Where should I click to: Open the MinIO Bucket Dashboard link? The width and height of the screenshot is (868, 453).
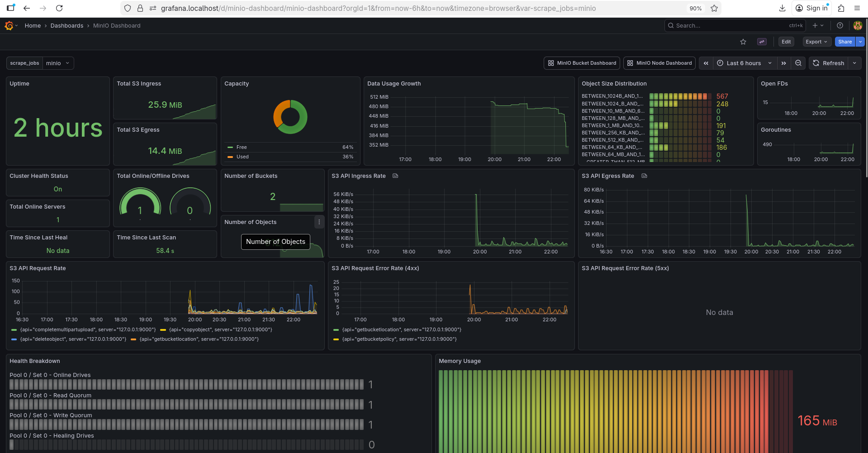tap(582, 63)
